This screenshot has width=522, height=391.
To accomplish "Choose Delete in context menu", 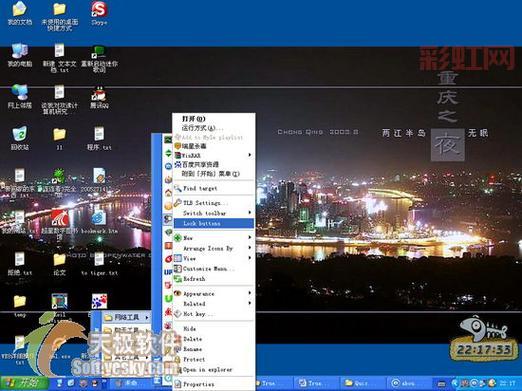I will [213, 339].
